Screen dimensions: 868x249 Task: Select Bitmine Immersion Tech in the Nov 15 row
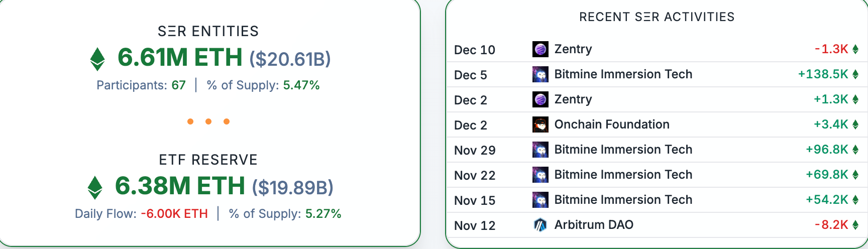[x=623, y=200]
